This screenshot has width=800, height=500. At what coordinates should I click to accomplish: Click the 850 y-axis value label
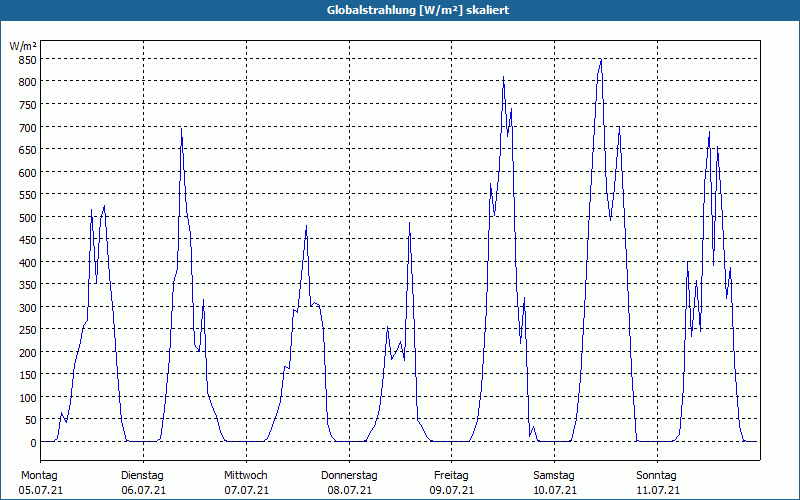pos(27,60)
